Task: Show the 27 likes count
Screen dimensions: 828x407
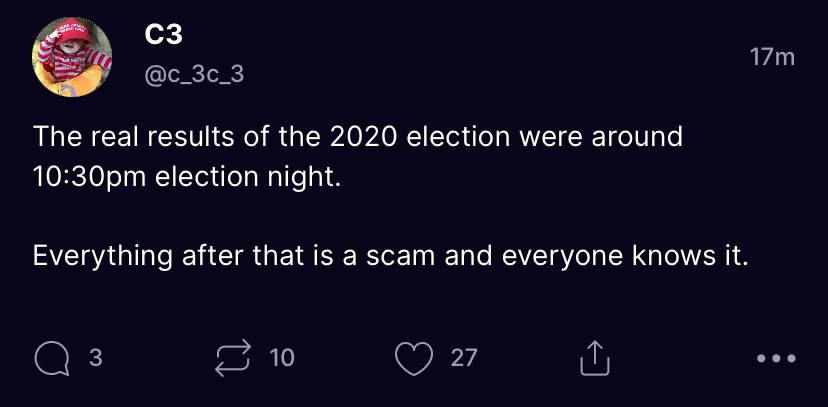Action: pos(464,357)
